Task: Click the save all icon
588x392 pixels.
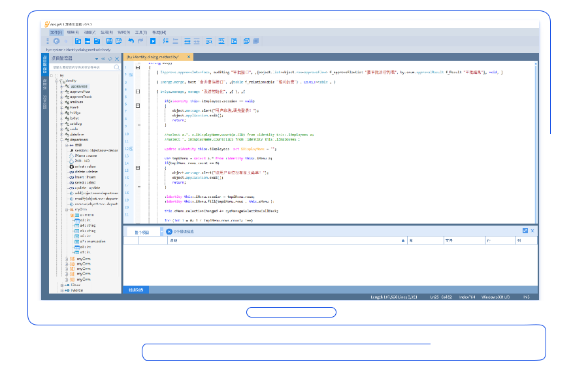Action: click(118, 41)
